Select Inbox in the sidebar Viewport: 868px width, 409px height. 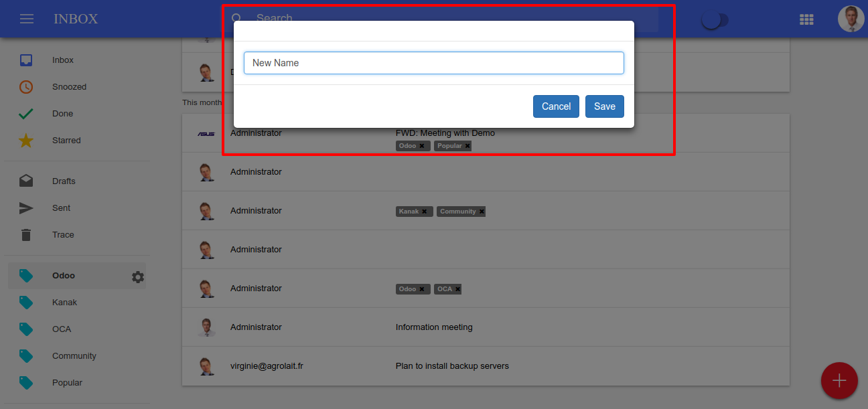coord(63,60)
